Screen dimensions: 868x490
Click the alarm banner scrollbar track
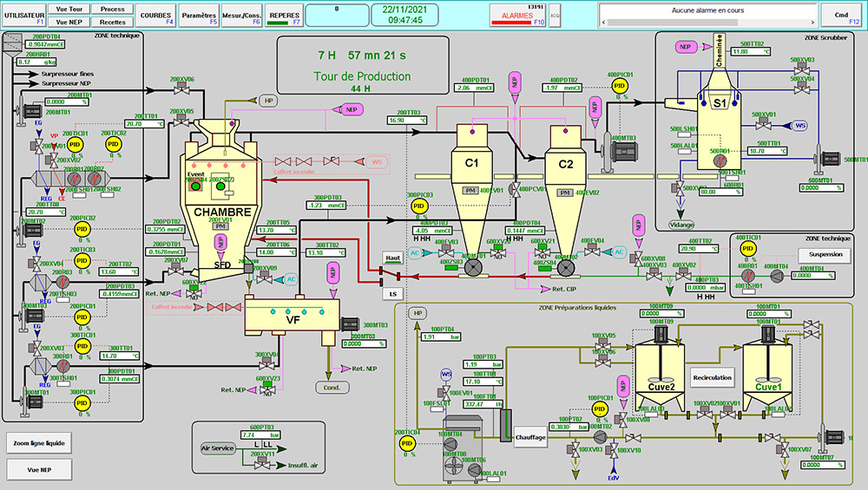(708, 23)
